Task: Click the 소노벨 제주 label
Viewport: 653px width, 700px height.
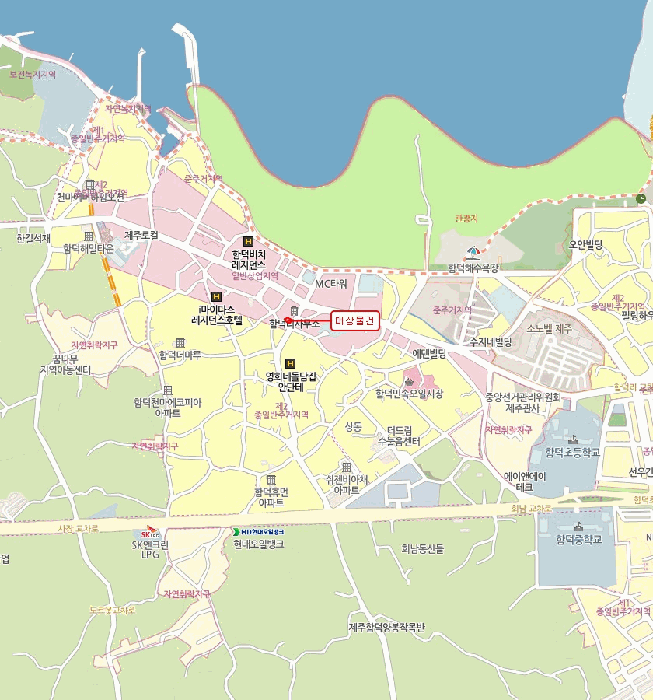Action: (549, 329)
